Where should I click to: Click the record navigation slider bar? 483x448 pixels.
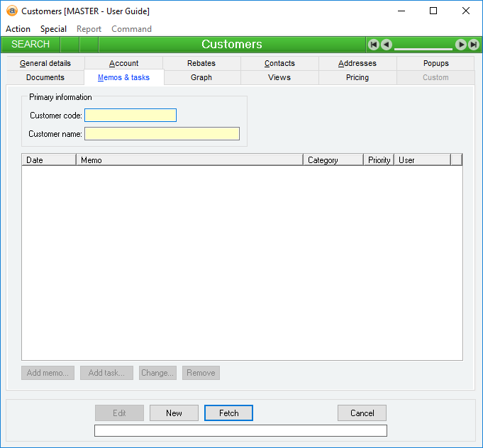pyautogui.click(x=423, y=48)
